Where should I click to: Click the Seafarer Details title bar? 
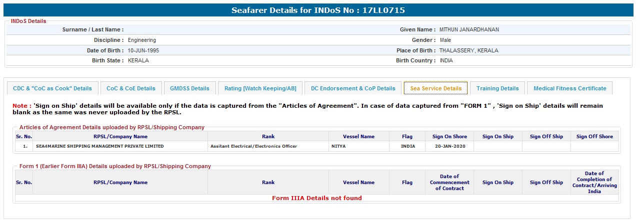[318, 10]
